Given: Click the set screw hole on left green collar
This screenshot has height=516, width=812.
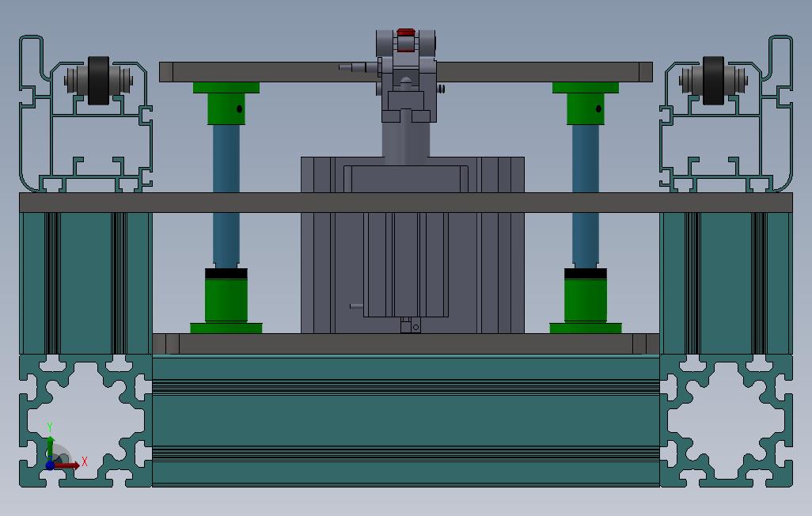Looking at the screenshot, I should tap(239, 108).
